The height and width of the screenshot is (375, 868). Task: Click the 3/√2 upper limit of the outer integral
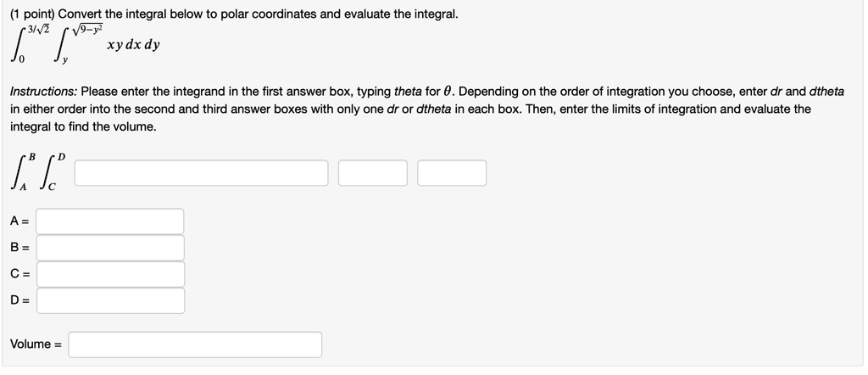(36, 29)
